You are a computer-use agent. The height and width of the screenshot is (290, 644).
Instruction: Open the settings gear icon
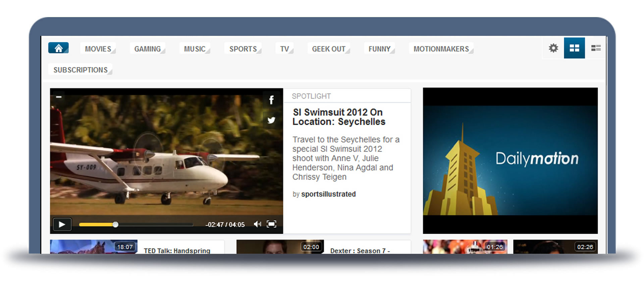click(553, 48)
